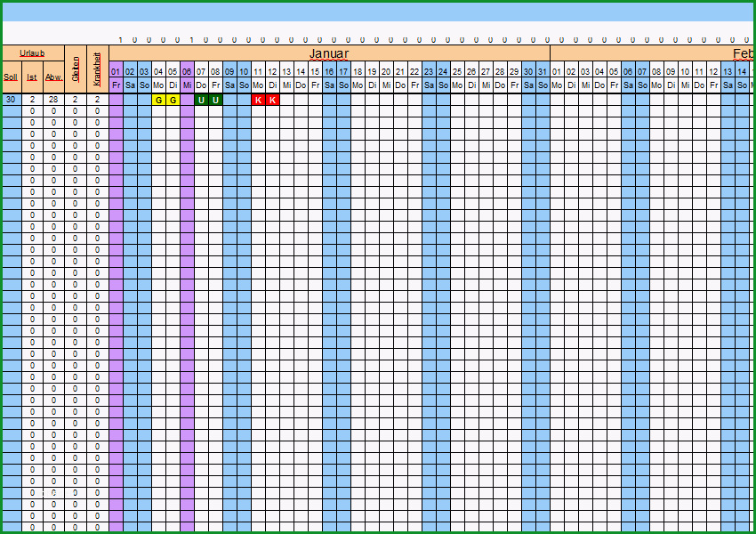Click the Di weekday under January 19
The height and width of the screenshot is (534, 756).
(372, 85)
